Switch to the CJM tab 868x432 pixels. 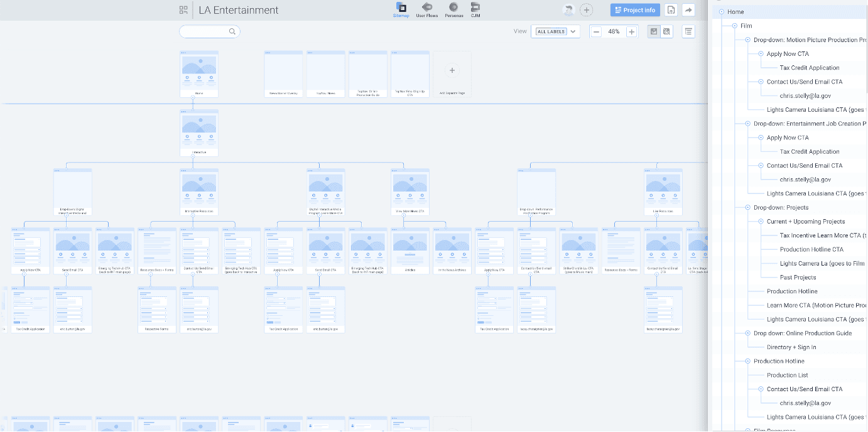coord(475,10)
